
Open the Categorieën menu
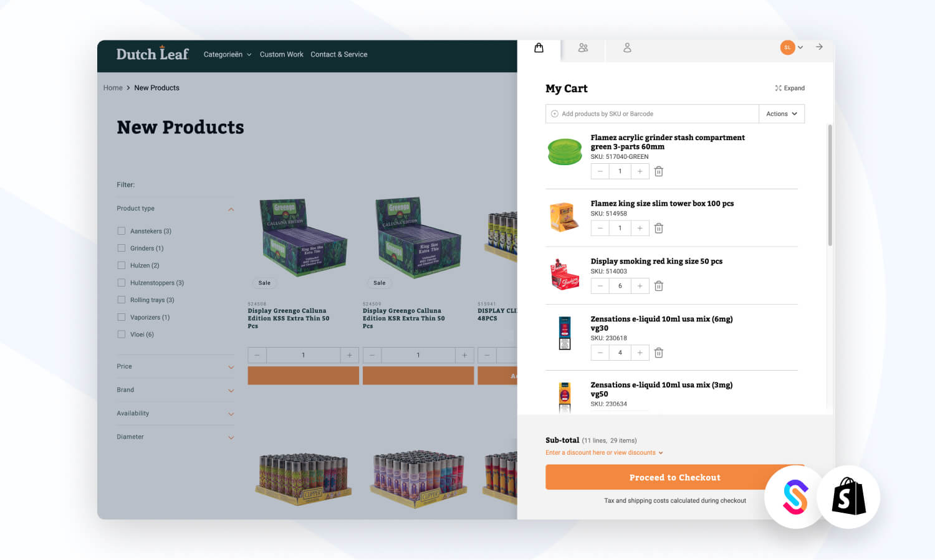click(x=228, y=54)
